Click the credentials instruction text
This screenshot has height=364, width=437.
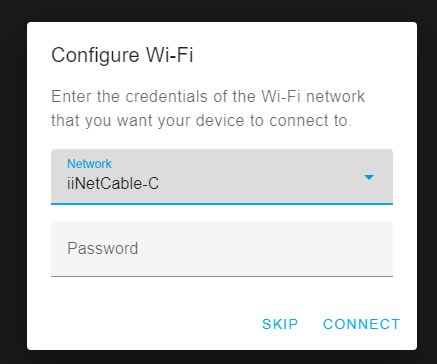pos(208,108)
